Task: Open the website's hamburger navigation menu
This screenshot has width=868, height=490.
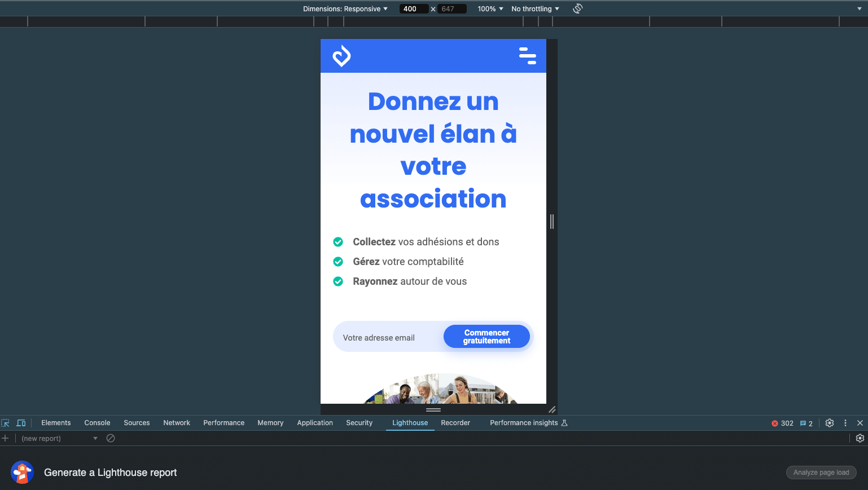Action: pos(527,56)
